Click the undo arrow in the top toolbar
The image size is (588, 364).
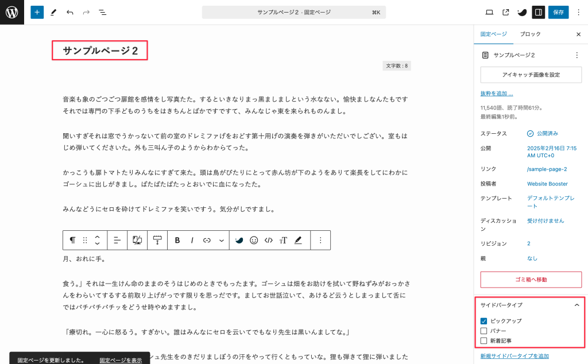[x=69, y=12]
